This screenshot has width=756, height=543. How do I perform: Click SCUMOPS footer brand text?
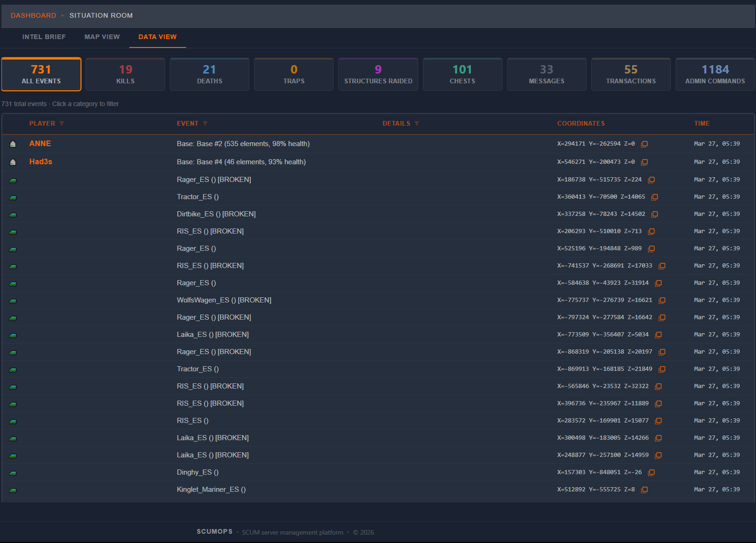pyautogui.click(x=214, y=531)
